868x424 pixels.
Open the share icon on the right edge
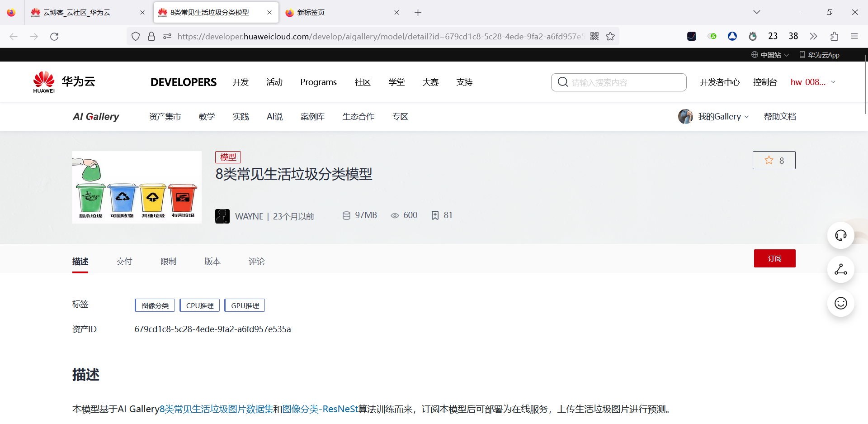pos(840,269)
